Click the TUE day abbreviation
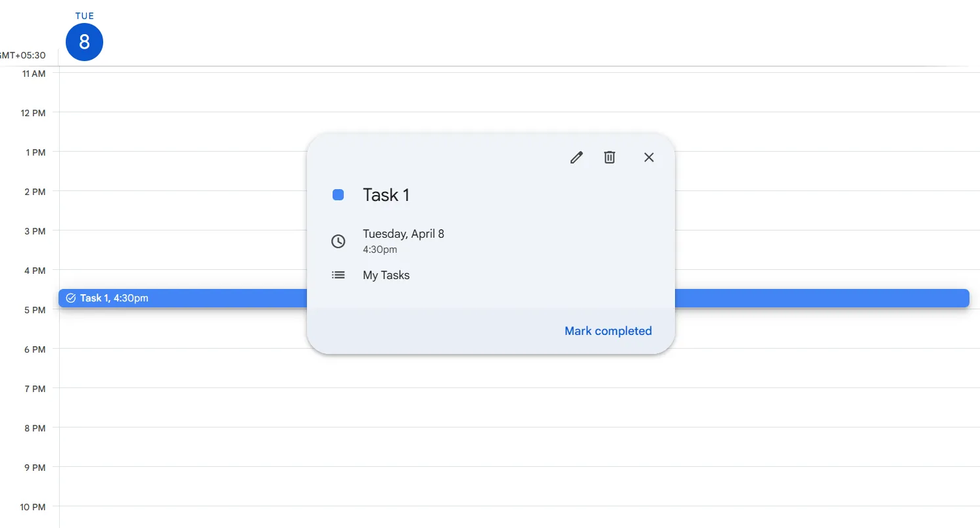The image size is (980, 528). click(x=84, y=16)
